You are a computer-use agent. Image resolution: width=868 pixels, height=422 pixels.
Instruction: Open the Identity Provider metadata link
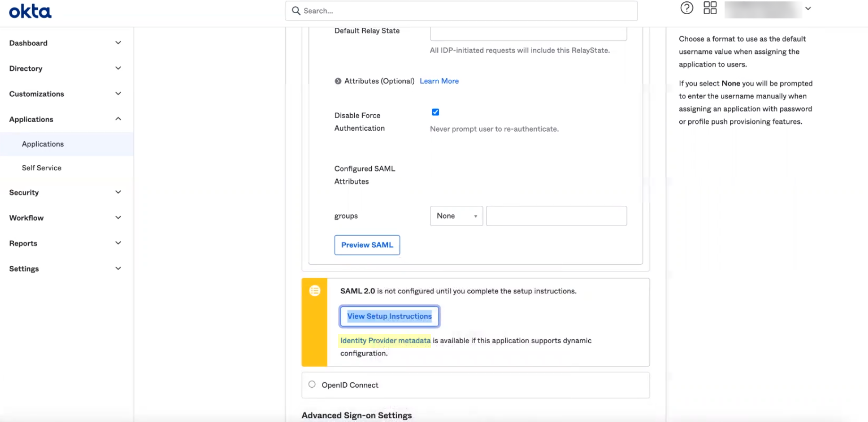coord(385,341)
